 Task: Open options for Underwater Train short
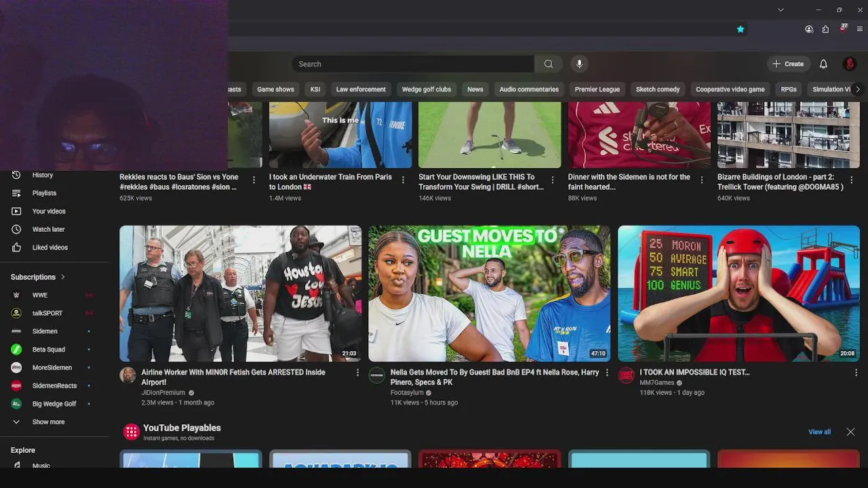(403, 180)
